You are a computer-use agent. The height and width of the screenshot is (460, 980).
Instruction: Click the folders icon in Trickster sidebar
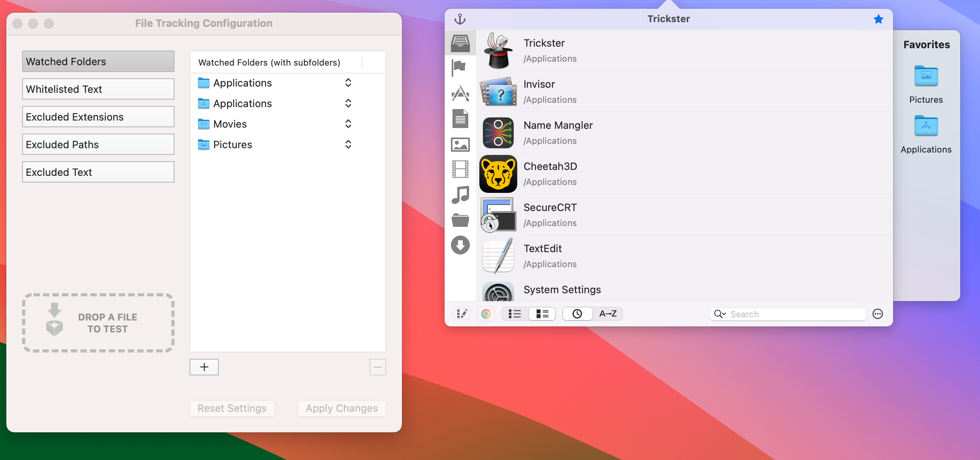pyautogui.click(x=461, y=220)
